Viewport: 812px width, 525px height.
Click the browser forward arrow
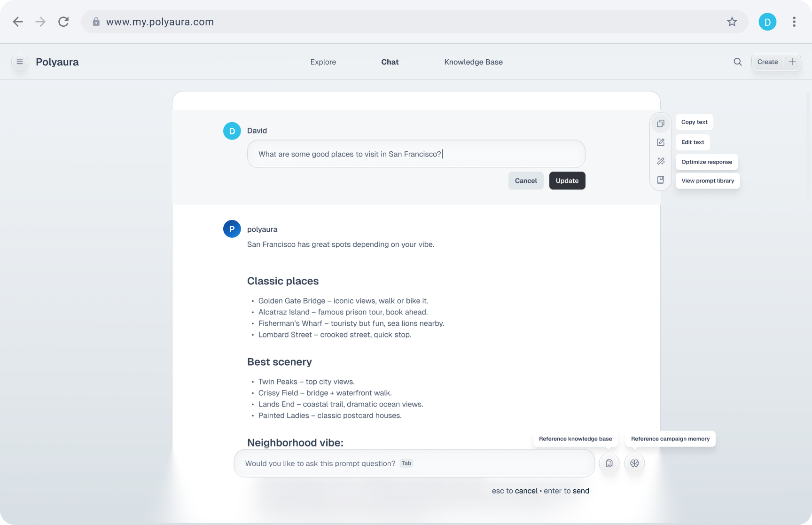(40, 22)
